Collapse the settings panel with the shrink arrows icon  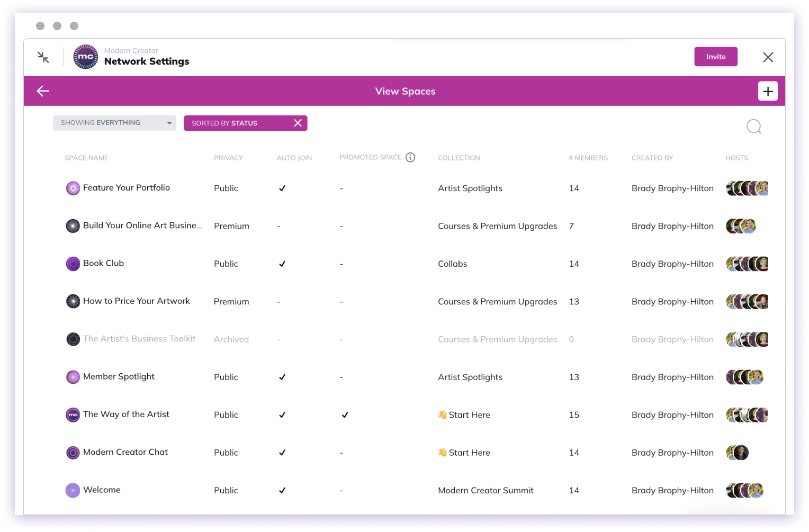point(43,57)
